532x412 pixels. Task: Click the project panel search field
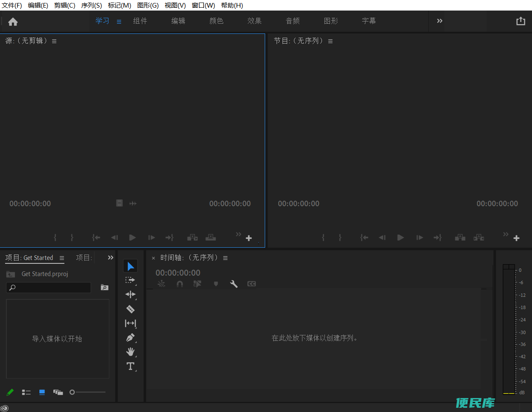(49, 288)
